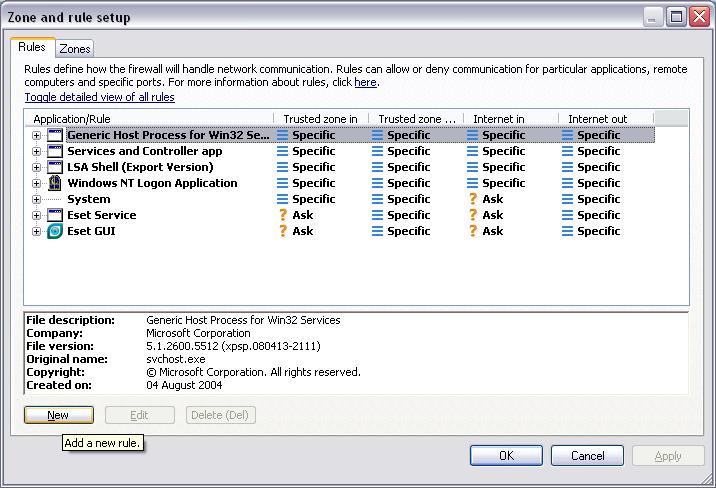Sort by Application/Rule column header
This screenshot has height=488, width=716.
(x=149, y=119)
